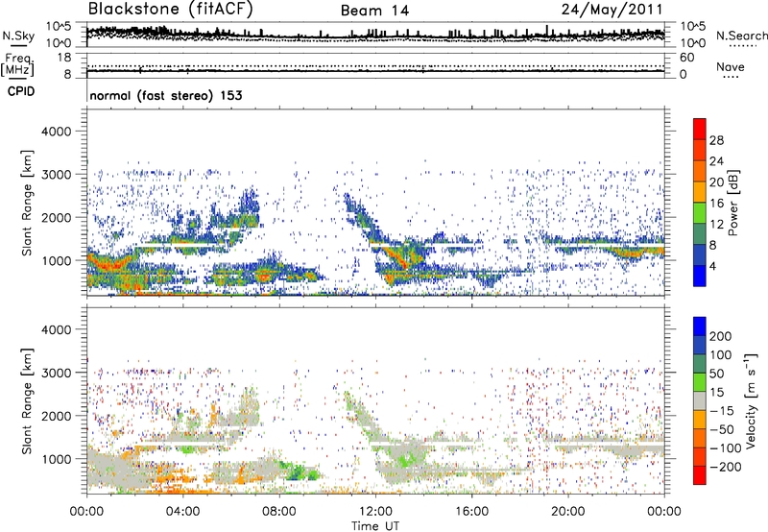This screenshot has width=768, height=532.
Task: Select the '12' Power colorbar value
Action: click(716, 225)
